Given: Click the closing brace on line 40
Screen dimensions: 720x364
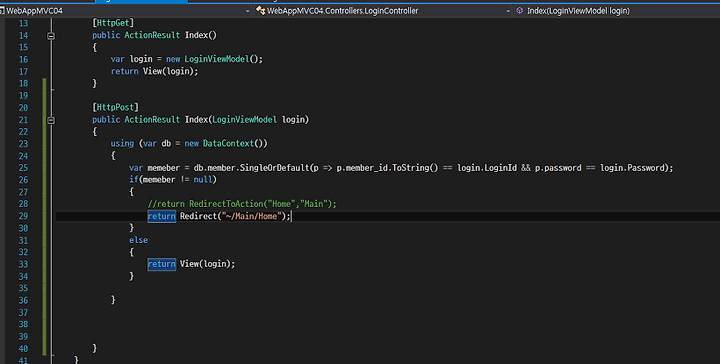Looking at the screenshot, I should pos(95,348).
